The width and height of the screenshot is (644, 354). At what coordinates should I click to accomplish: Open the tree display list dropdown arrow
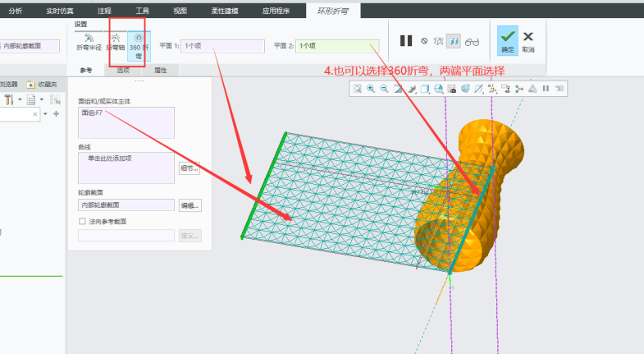pyautogui.click(x=41, y=100)
